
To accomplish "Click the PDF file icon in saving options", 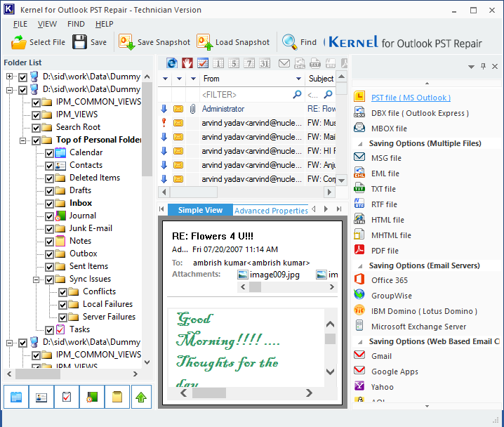I will click(359, 250).
